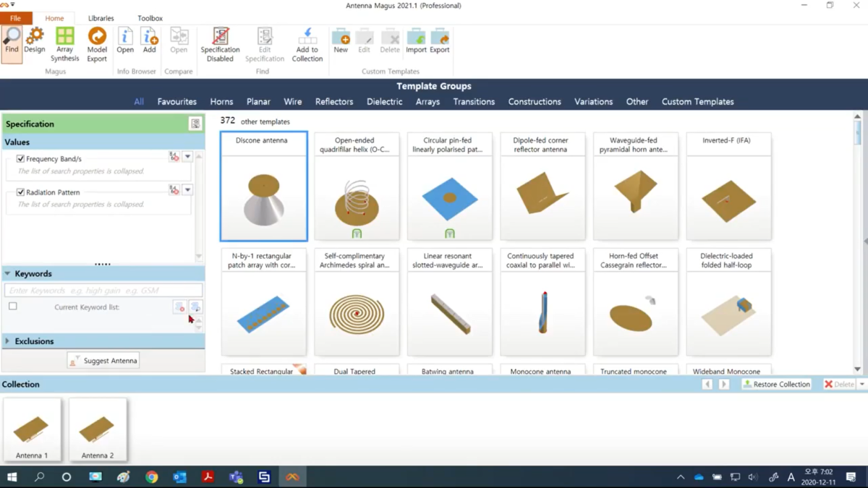Uncheck the Frequency Band/s checkbox

click(20, 158)
